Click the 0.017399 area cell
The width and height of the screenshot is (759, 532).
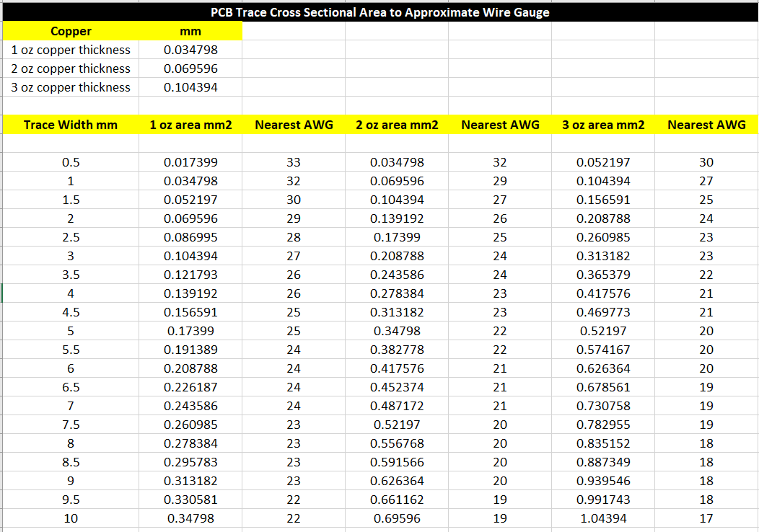pyautogui.click(x=190, y=162)
